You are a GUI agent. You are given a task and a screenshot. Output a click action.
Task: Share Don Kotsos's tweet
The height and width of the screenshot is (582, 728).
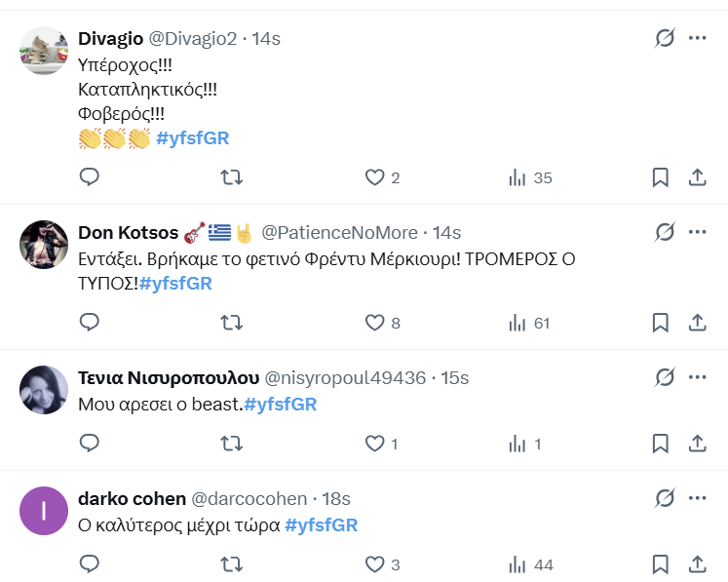coord(698,322)
